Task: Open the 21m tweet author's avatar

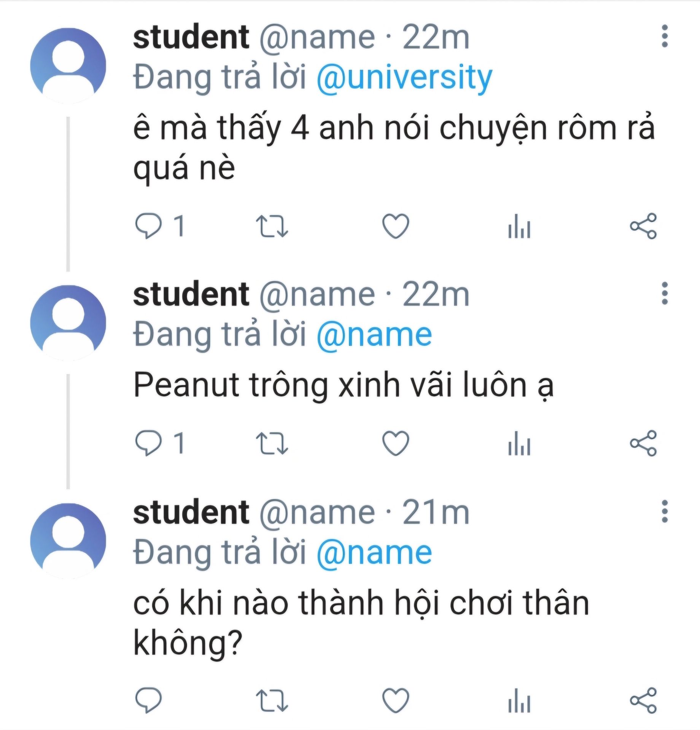Action: pyautogui.click(x=68, y=541)
